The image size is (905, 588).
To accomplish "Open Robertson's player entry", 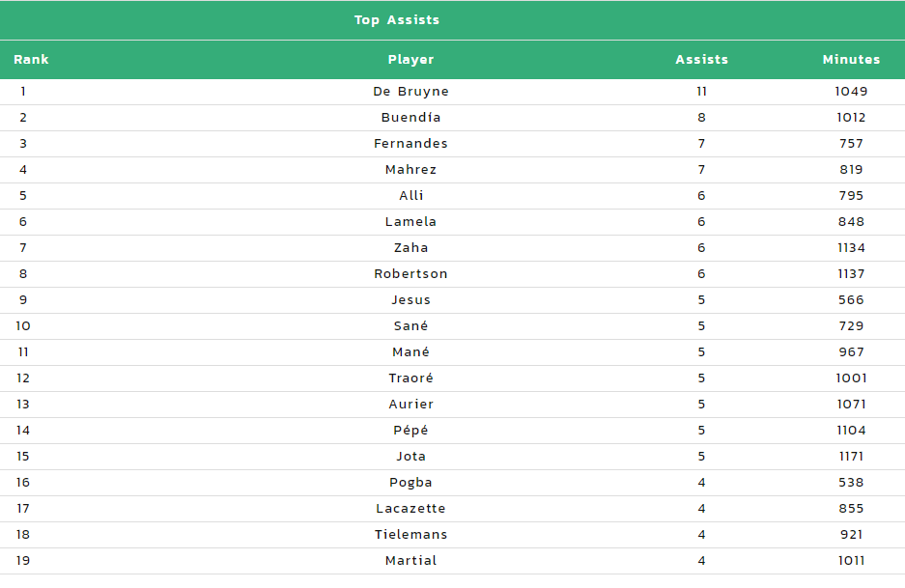I will point(410,274).
